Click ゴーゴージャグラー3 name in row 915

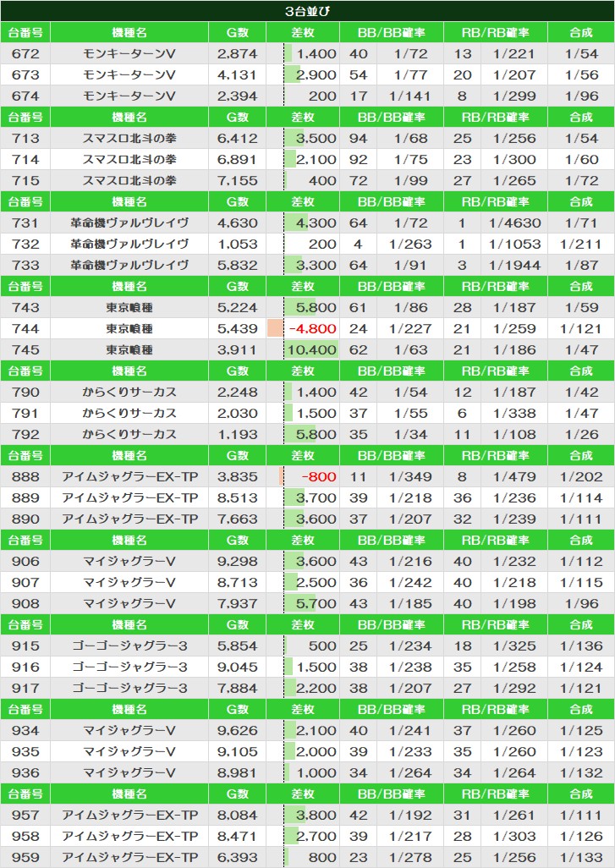129,646
